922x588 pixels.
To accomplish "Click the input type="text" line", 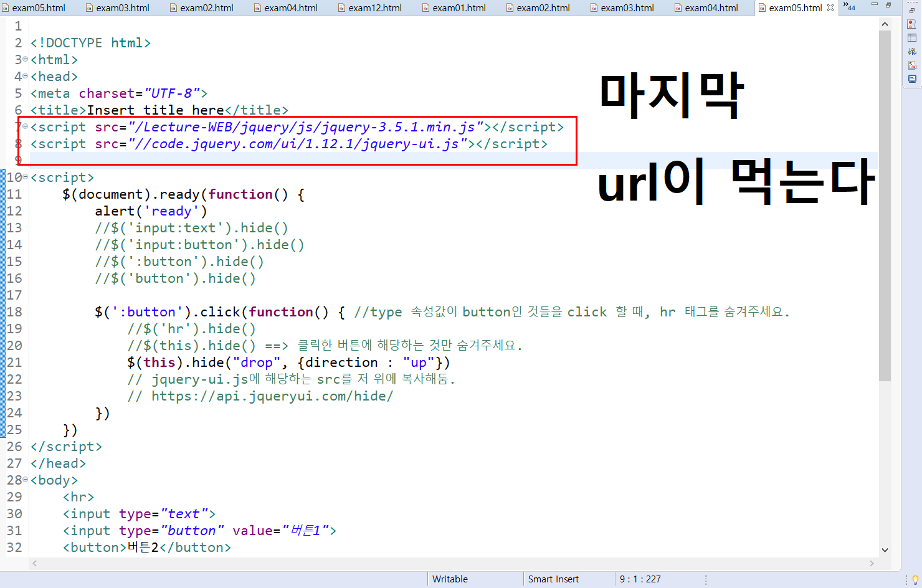I will pyautogui.click(x=139, y=514).
